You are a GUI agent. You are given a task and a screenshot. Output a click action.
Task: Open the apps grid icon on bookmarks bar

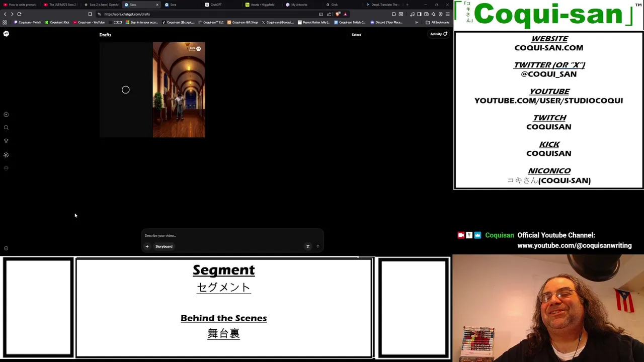[5, 22]
